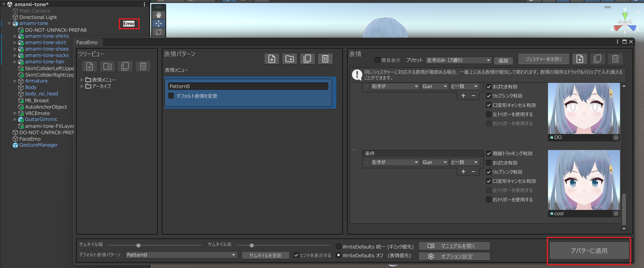Add new expression in 表情 panel
The height and width of the screenshot is (268, 644).
tap(580, 59)
